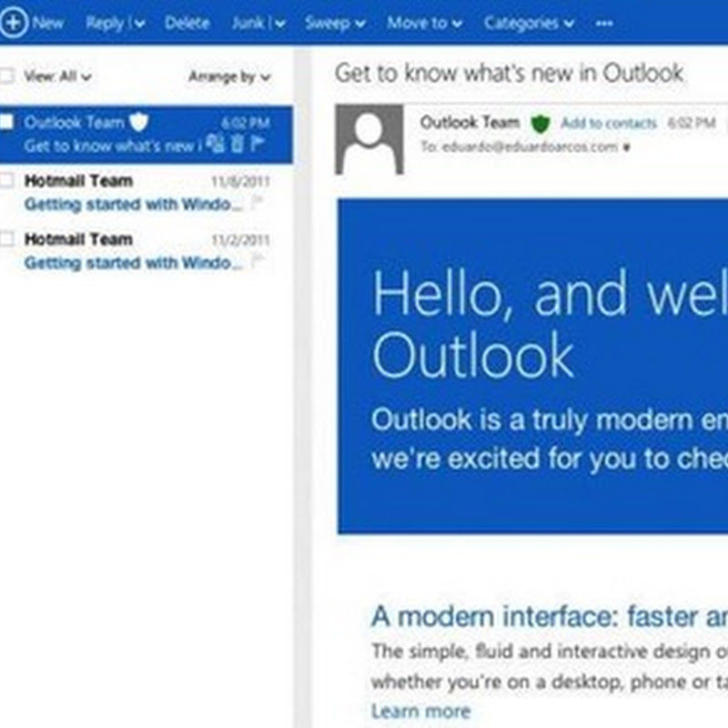The height and width of the screenshot is (728, 728).
Task: Flag the selected Outlook Team message
Action: point(258,143)
